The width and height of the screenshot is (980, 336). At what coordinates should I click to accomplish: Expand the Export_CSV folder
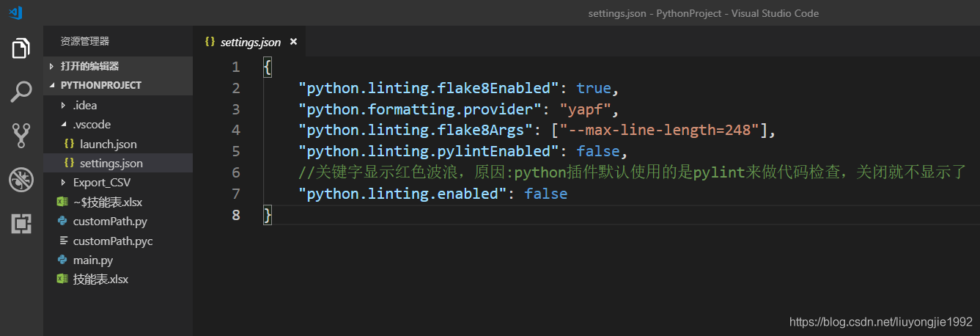click(63, 182)
